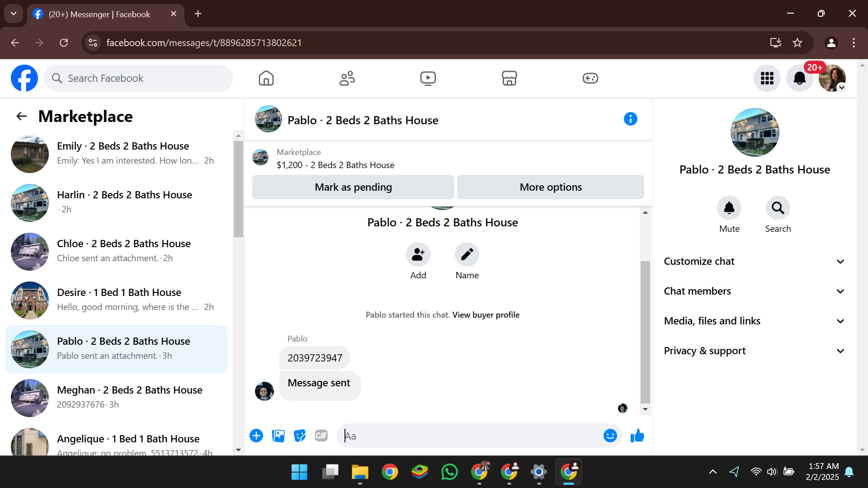This screenshot has width=868, height=488.
Task: Click the GIF picker icon in composer
Action: [x=321, y=436]
